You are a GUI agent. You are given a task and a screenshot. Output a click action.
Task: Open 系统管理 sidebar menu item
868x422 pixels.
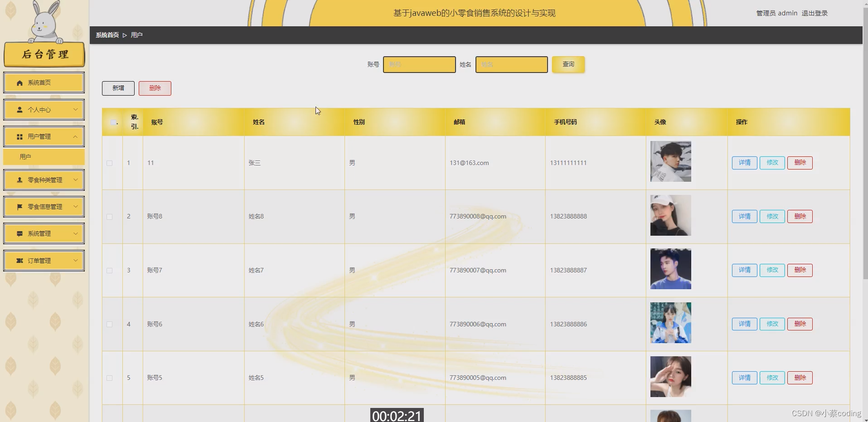click(44, 233)
